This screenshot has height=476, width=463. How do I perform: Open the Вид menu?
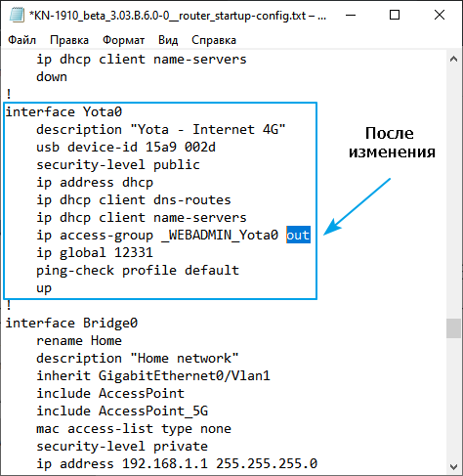point(168,40)
